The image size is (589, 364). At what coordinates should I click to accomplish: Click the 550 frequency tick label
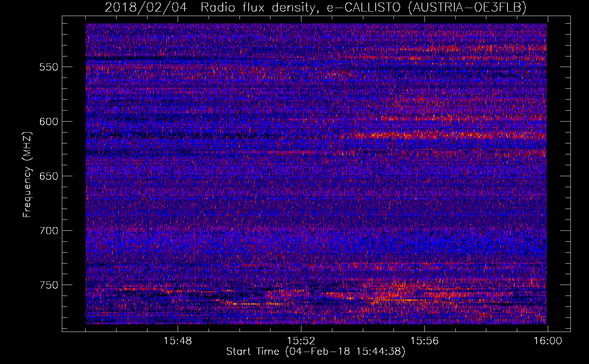tap(49, 67)
